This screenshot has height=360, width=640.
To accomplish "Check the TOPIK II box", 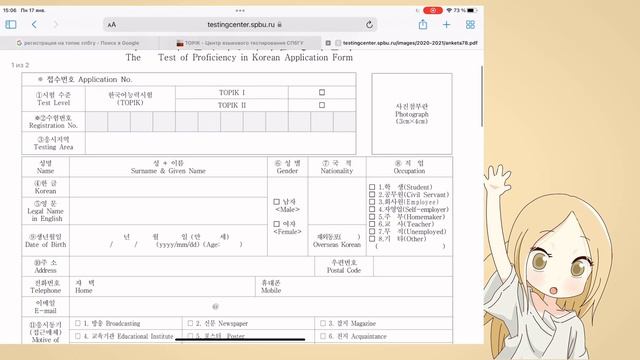I will [322, 105].
